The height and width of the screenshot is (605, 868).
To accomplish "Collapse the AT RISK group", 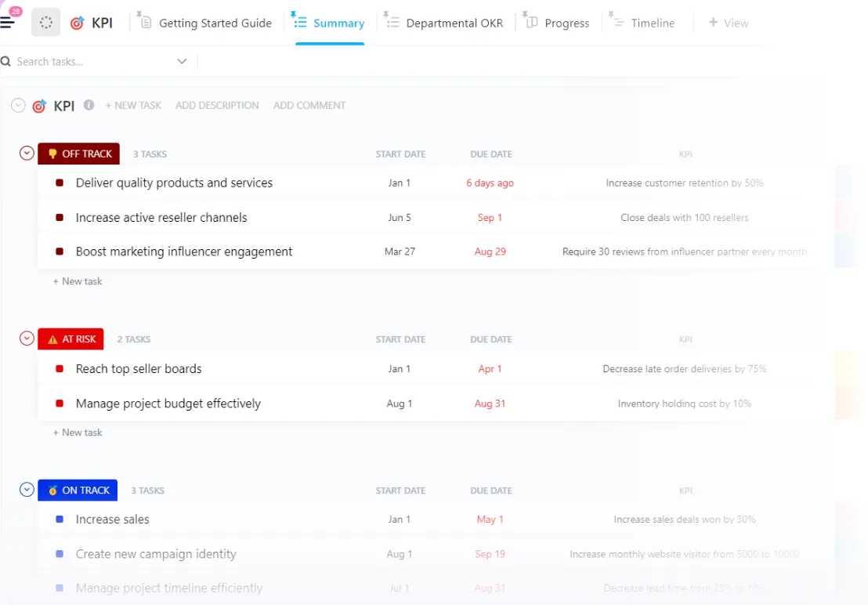I will [x=27, y=339].
